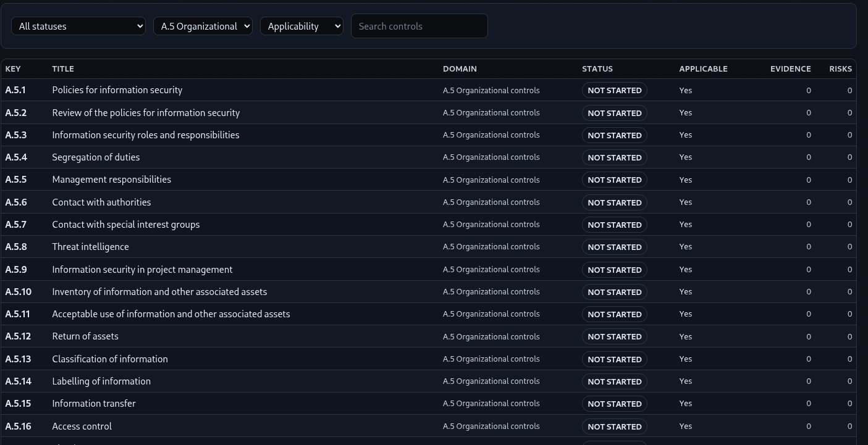Sort the table by STATUS column
Viewport: 868px width, 445px height.
click(x=597, y=69)
